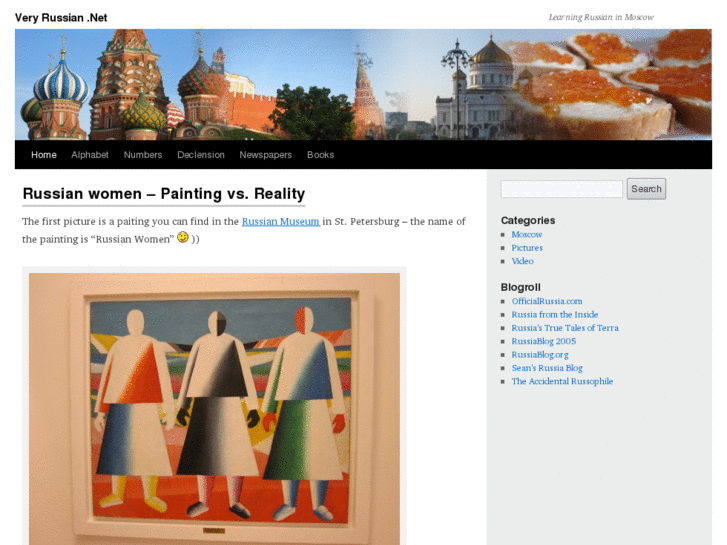This screenshot has height=545, width=727.
Task: Click the winking smiley emoticon
Action: 183,237
